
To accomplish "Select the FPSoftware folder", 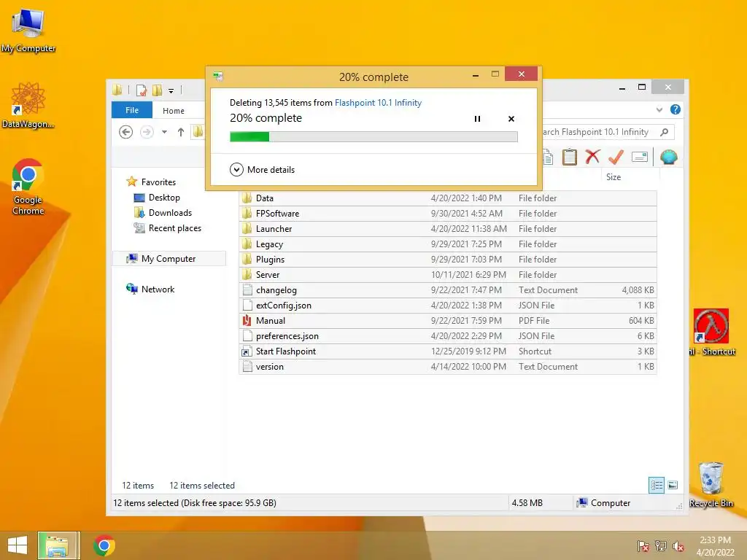I will point(447,214).
